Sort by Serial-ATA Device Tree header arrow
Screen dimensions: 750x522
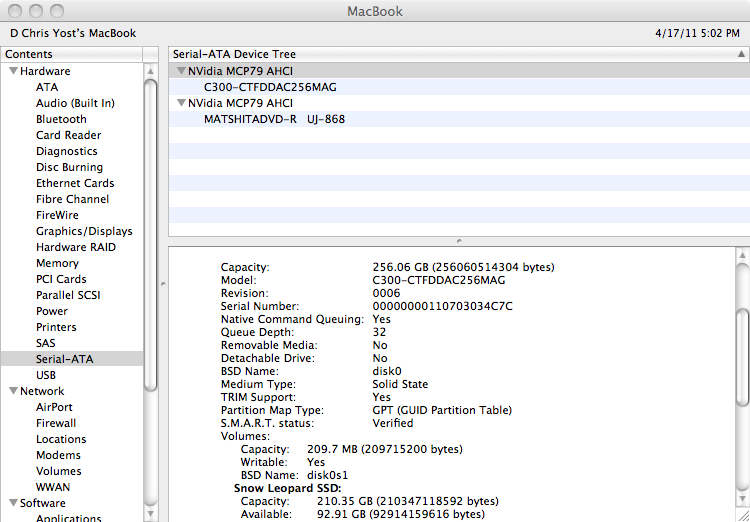tap(741, 54)
